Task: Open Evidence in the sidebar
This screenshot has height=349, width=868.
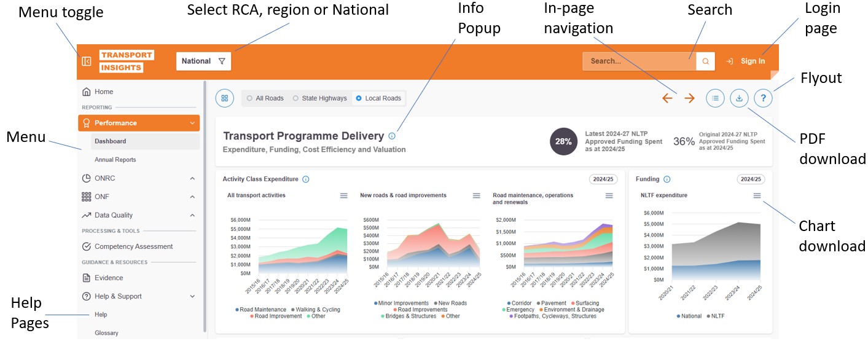Action: click(139, 278)
